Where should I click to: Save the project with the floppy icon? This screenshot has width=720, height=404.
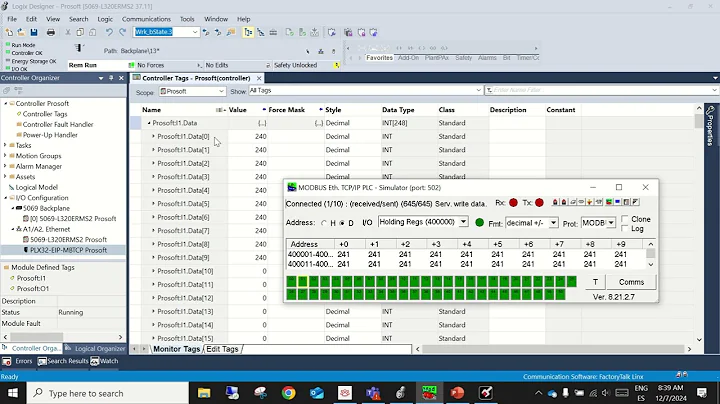click(x=34, y=32)
